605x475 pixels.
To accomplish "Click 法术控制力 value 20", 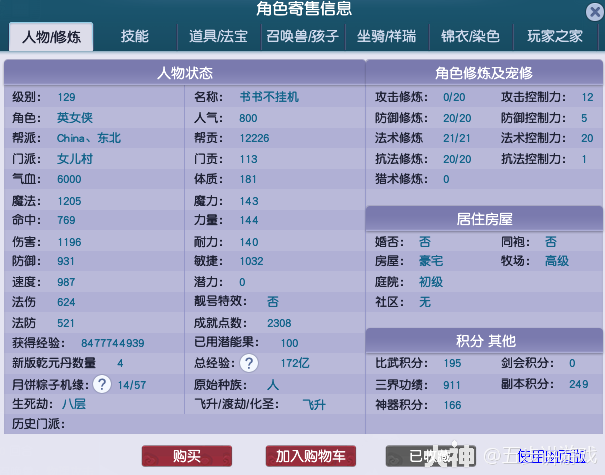I will [x=587, y=138].
